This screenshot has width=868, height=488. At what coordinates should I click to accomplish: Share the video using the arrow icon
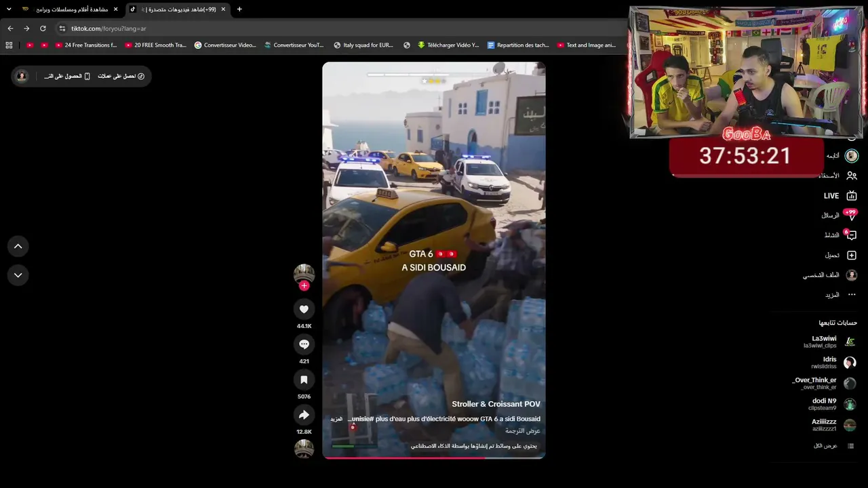point(304,415)
